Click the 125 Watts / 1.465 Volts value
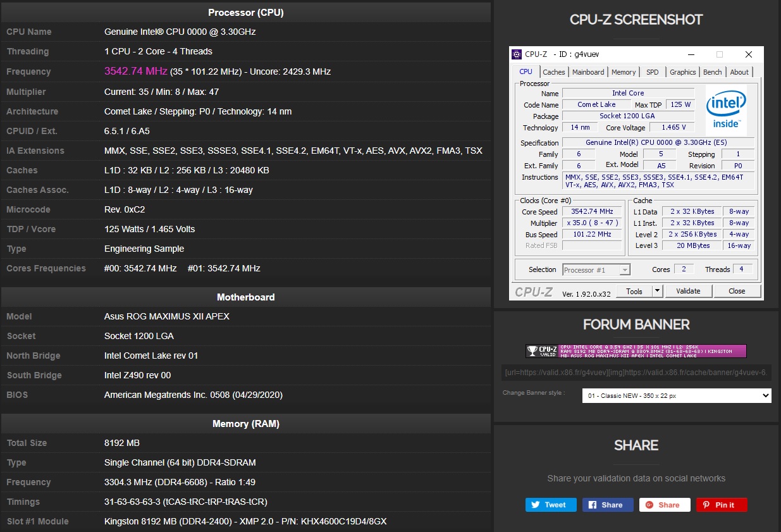Viewport: 781px width, 532px height. pos(150,229)
